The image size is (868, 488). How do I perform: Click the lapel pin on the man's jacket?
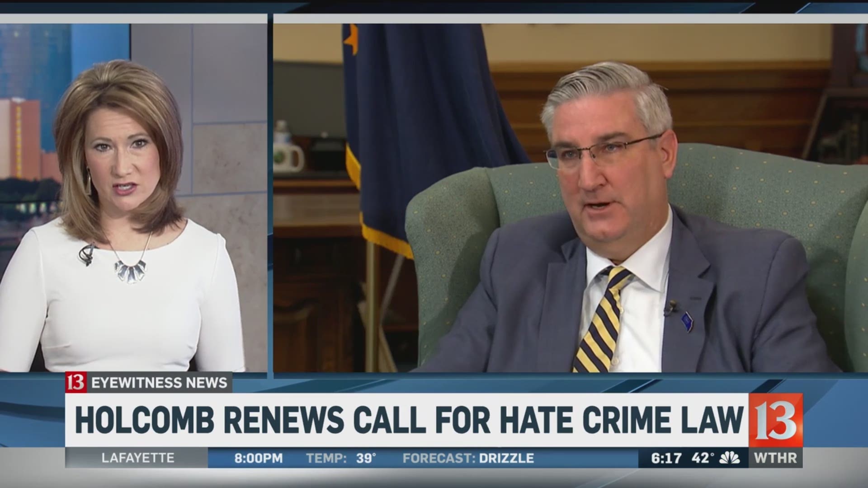click(x=687, y=322)
